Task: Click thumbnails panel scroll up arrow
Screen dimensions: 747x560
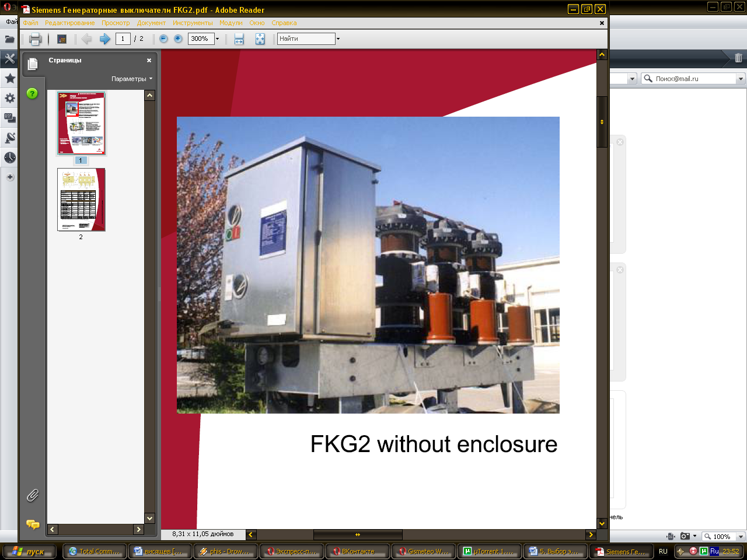Action: [x=150, y=95]
